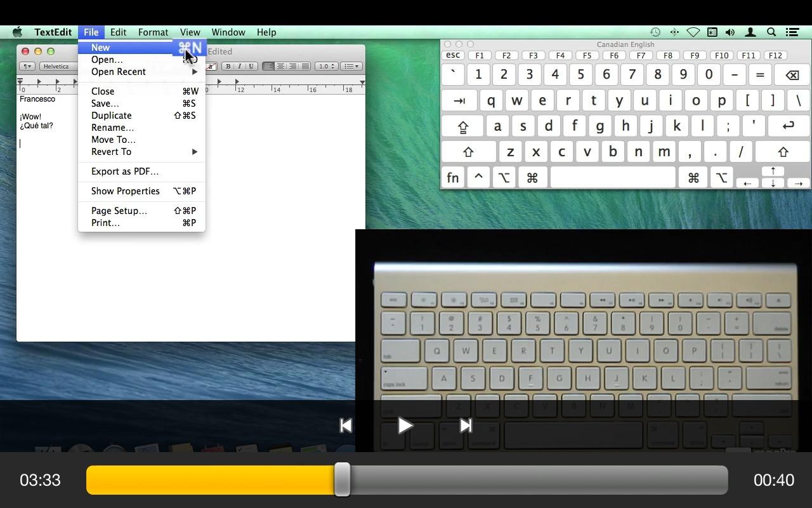Open the paragraph styles dropdown
812x508 pixels.
27,66
